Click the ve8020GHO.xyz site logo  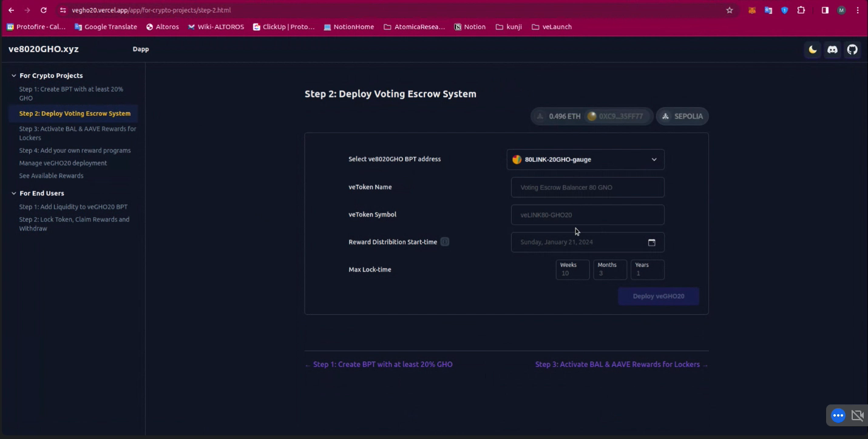coord(44,49)
